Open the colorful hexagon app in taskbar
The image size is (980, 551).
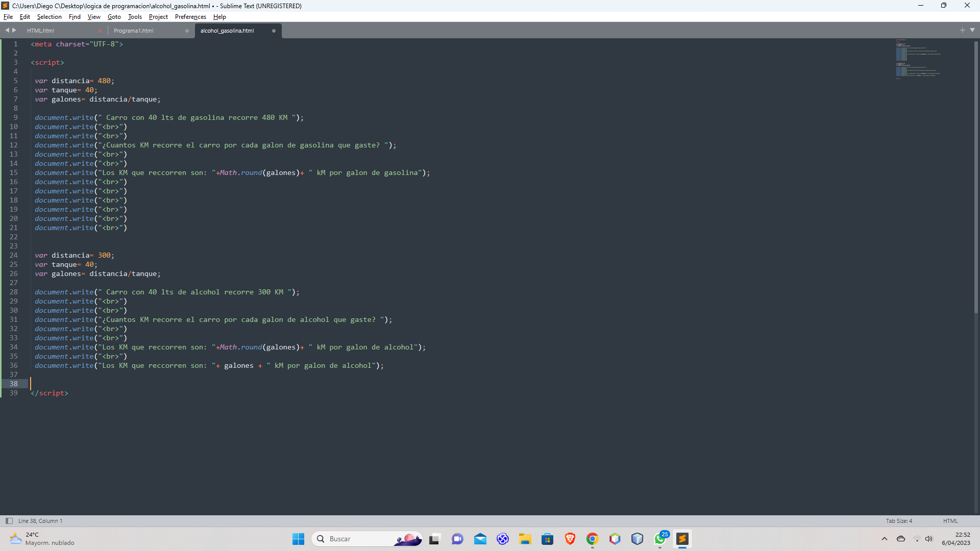pyautogui.click(x=615, y=539)
